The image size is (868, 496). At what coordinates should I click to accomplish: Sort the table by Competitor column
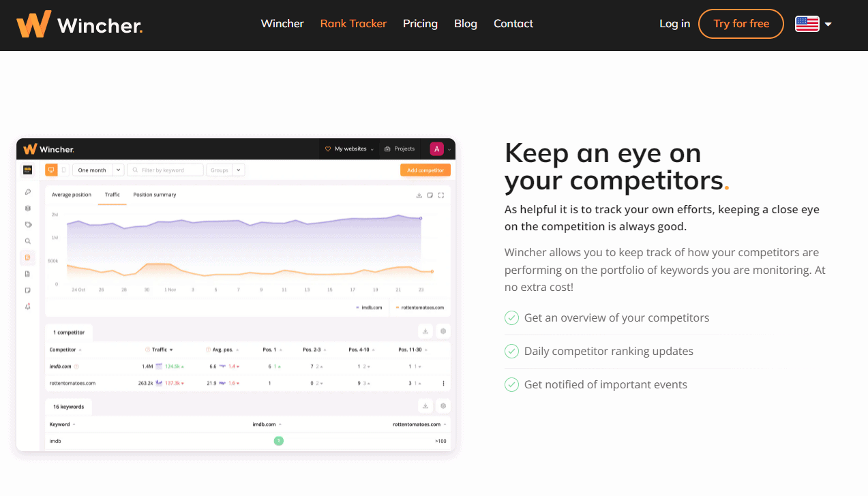tap(64, 350)
